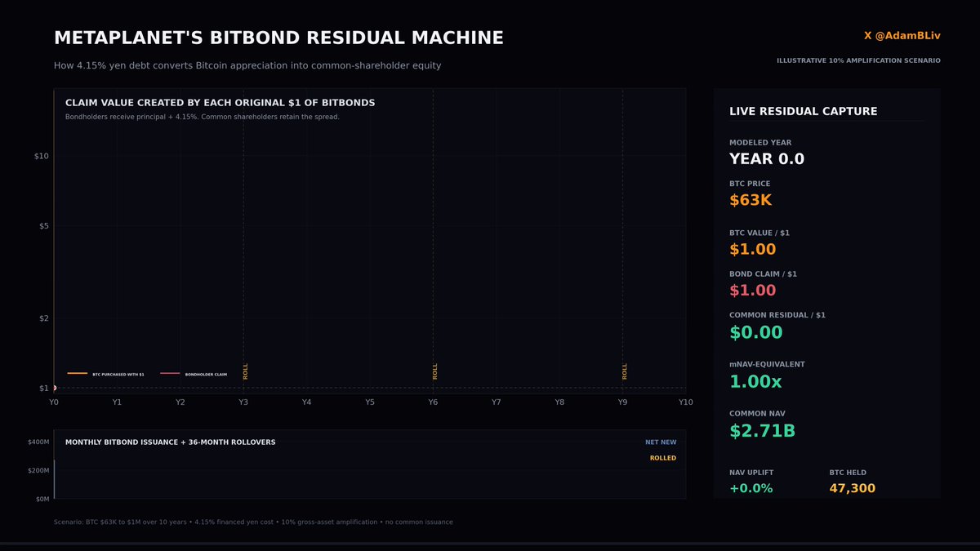
Task: Click the subtitle about 4.15% yen debt
Action: (x=247, y=65)
